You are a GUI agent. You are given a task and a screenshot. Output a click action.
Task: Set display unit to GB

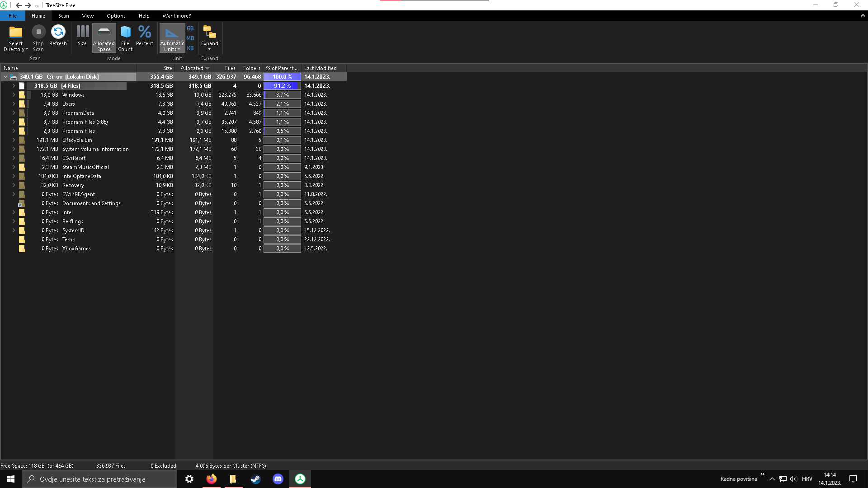coord(190,28)
